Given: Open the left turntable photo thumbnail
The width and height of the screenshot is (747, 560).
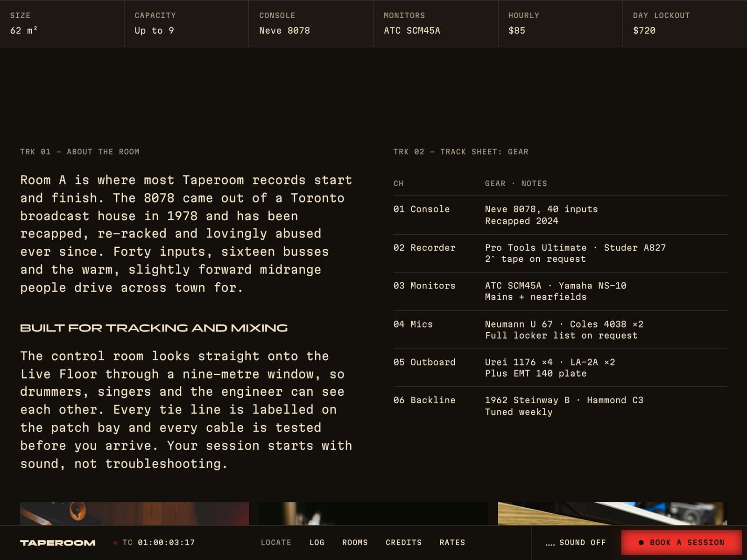Looking at the screenshot, I should [134, 513].
